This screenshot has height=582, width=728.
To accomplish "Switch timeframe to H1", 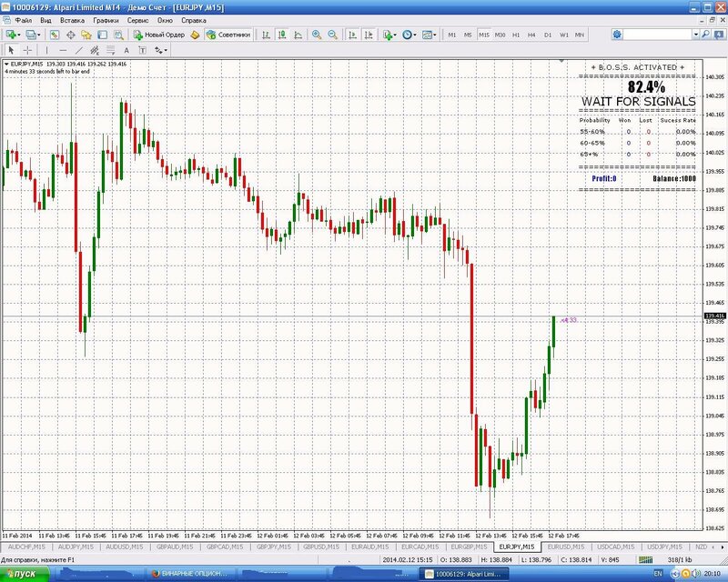I will [x=516, y=35].
